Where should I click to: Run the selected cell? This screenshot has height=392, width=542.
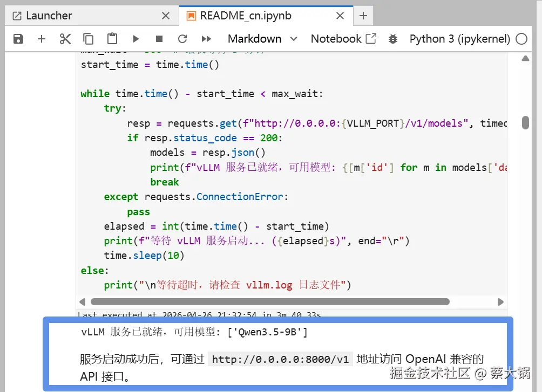pos(136,39)
